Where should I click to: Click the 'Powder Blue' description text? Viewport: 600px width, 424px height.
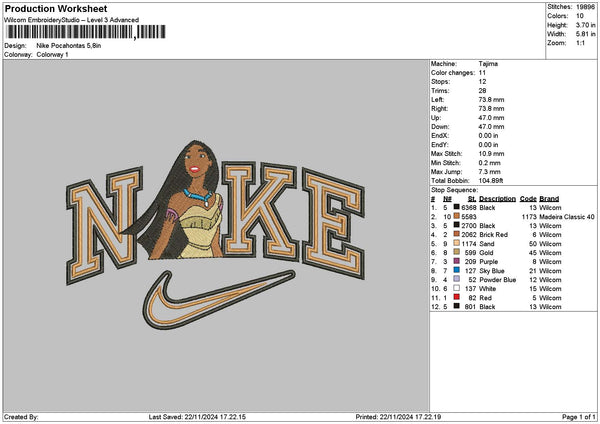tap(497, 280)
